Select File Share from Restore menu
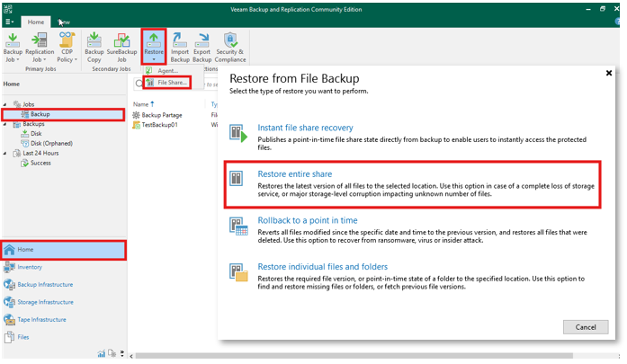Image resolution: width=627 pixels, height=364 pixels. tap(172, 83)
